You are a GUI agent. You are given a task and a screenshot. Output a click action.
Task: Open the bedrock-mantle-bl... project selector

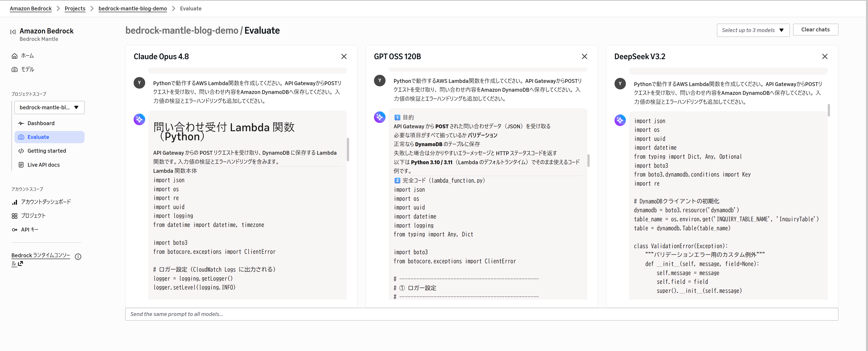49,107
